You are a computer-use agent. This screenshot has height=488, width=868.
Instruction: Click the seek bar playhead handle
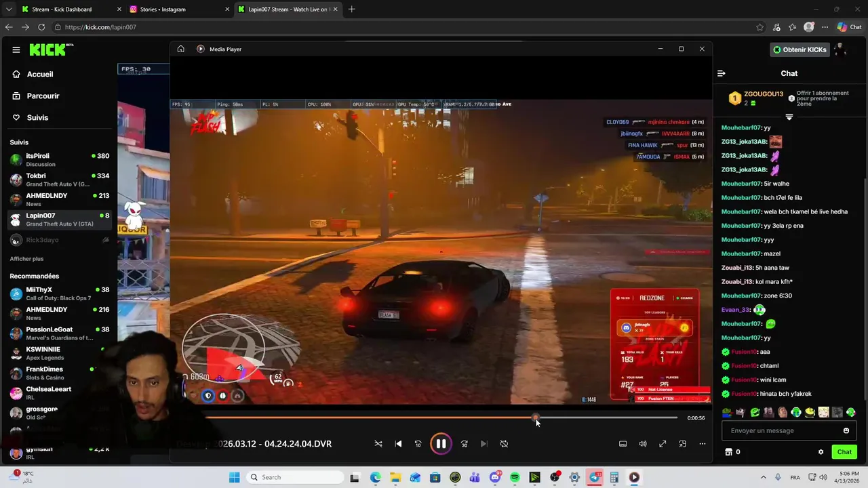click(535, 418)
